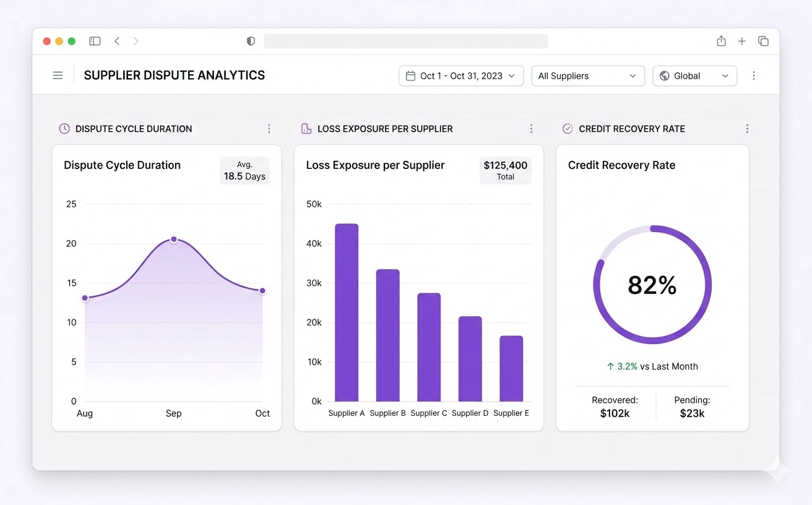Click the Sep x-axis label
This screenshot has width=812, height=505.
(x=174, y=413)
